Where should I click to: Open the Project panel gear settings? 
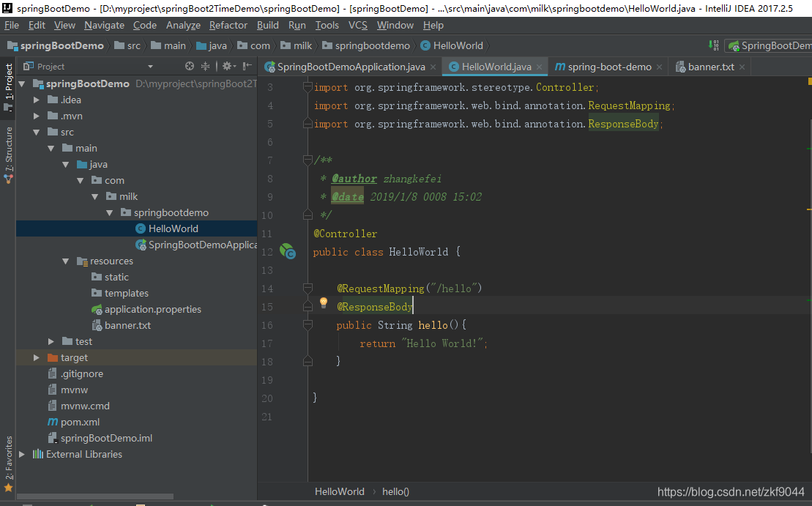(229, 67)
